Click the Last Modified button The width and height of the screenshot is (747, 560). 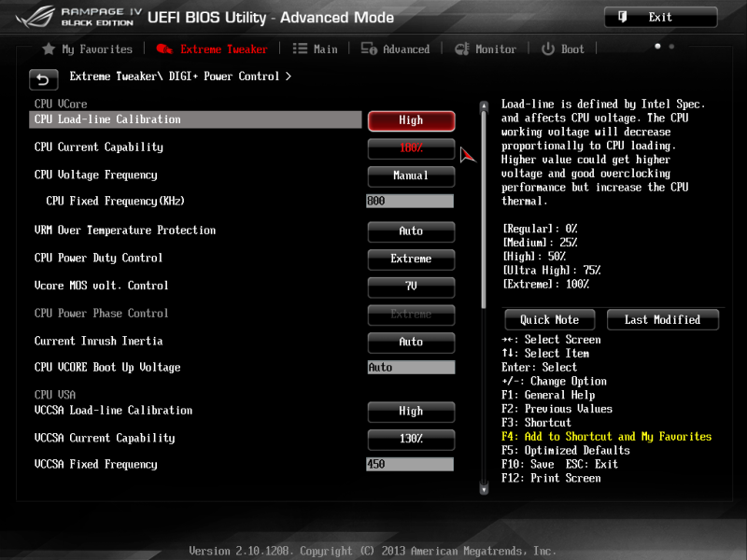click(x=663, y=319)
